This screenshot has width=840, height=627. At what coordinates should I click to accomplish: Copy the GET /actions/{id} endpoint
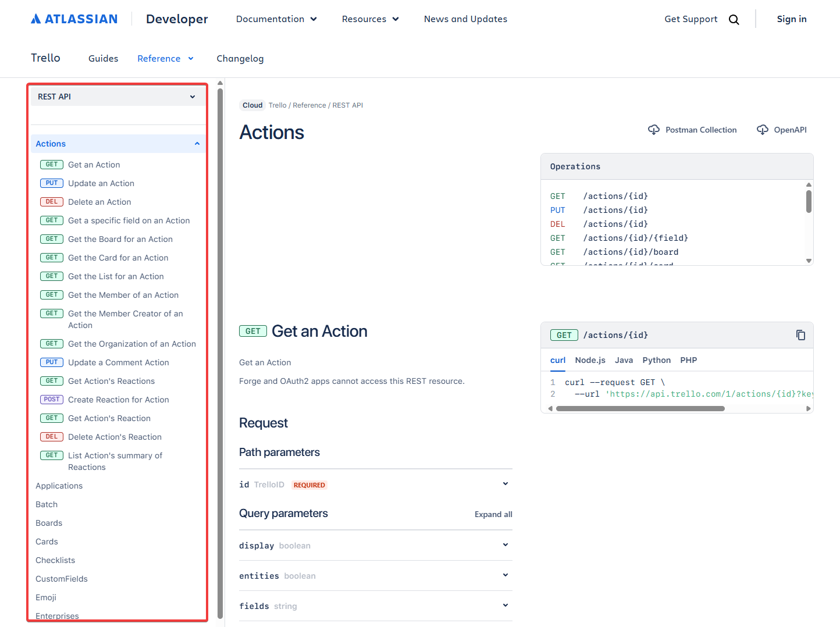(800, 335)
